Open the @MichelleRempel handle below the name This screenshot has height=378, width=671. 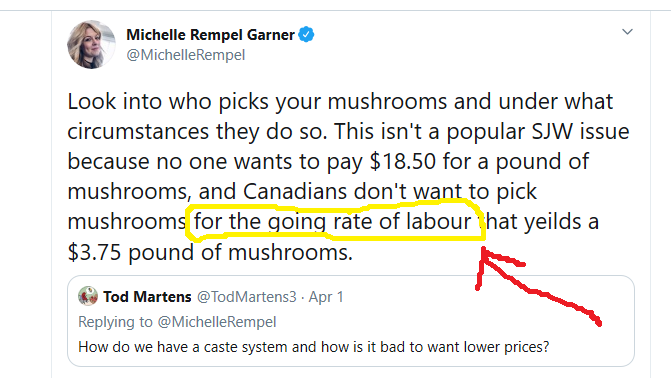186,55
